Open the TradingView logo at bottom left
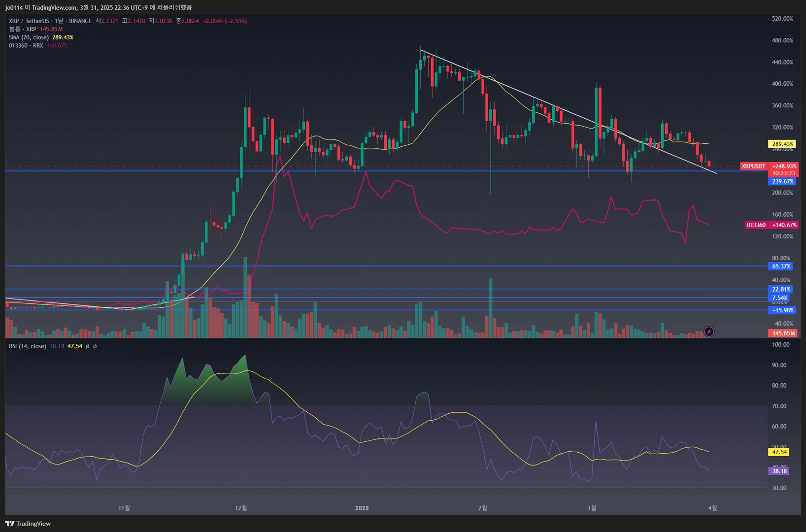Image resolution: width=806 pixels, height=532 pixels. (x=28, y=524)
